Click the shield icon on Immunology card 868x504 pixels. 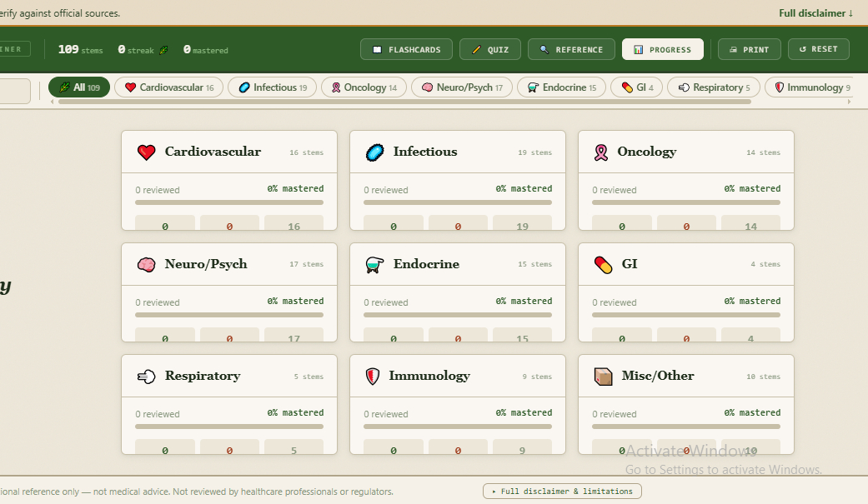pyautogui.click(x=373, y=377)
